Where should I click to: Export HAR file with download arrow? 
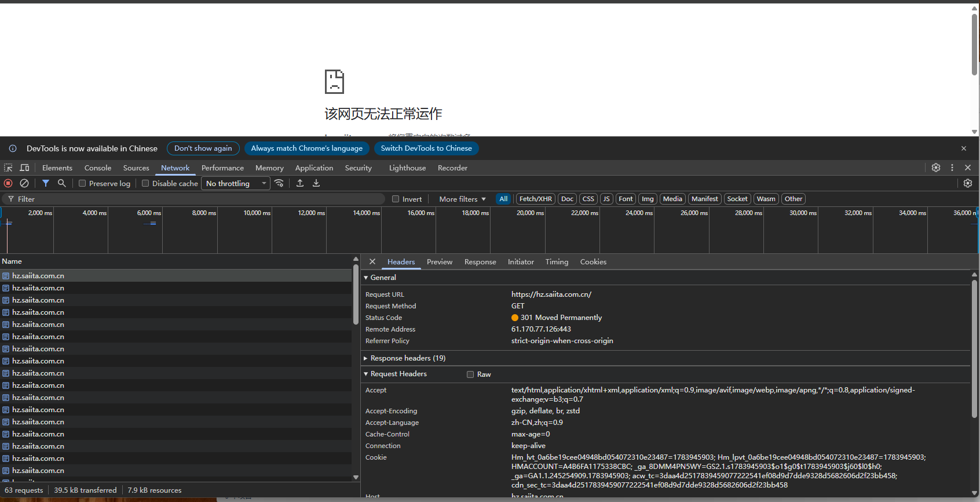coord(316,183)
